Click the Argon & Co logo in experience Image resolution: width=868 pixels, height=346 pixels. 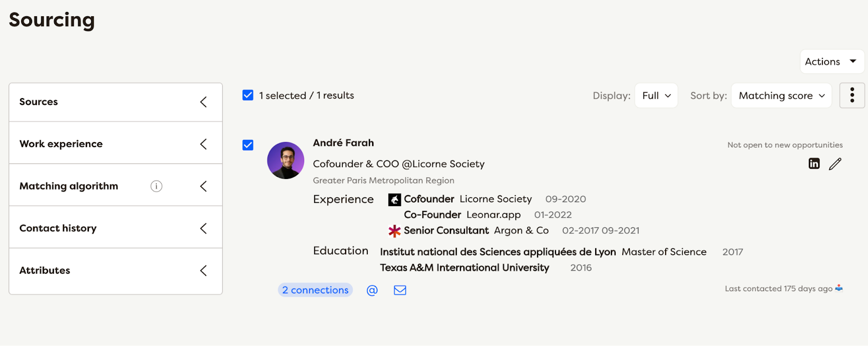(x=394, y=230)
